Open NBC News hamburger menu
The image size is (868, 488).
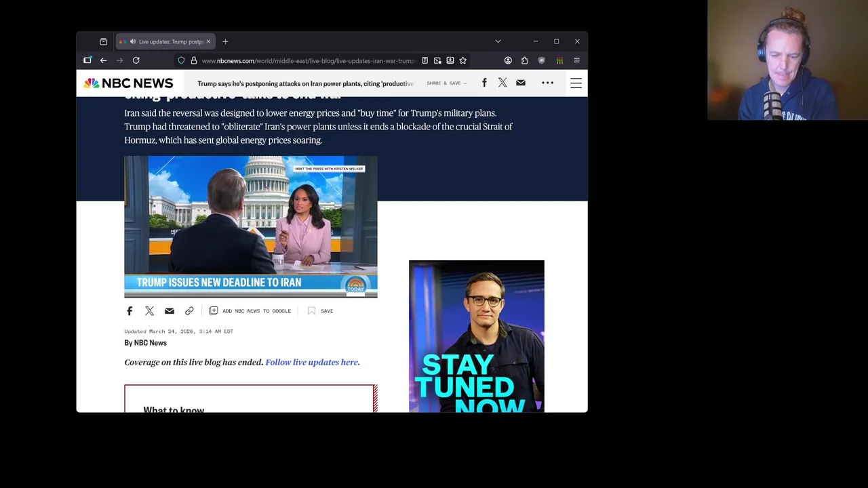coord(576,83)
